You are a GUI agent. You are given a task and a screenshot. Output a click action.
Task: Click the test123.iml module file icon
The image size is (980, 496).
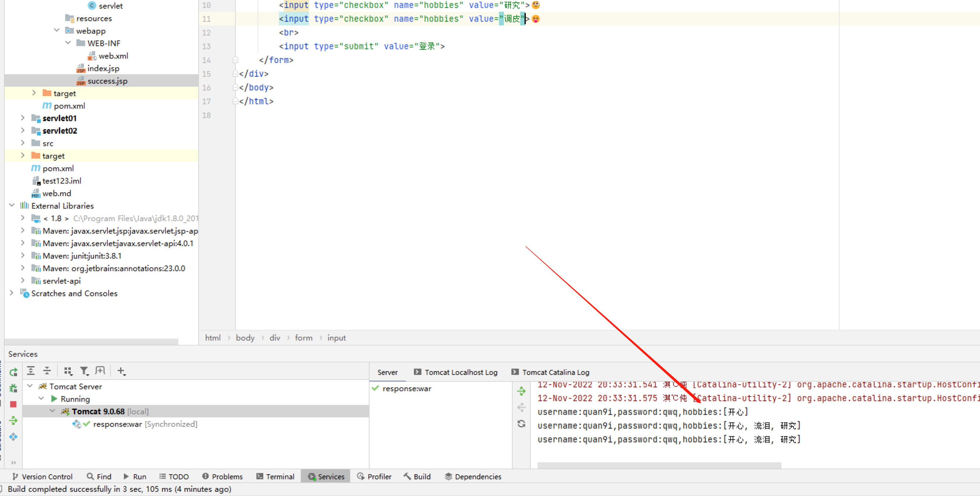36,181
